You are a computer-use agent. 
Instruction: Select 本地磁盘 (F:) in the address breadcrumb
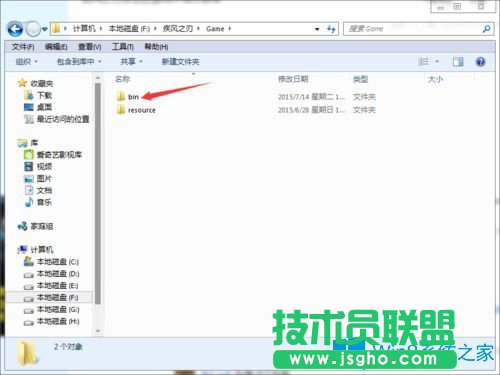point(129,29)
